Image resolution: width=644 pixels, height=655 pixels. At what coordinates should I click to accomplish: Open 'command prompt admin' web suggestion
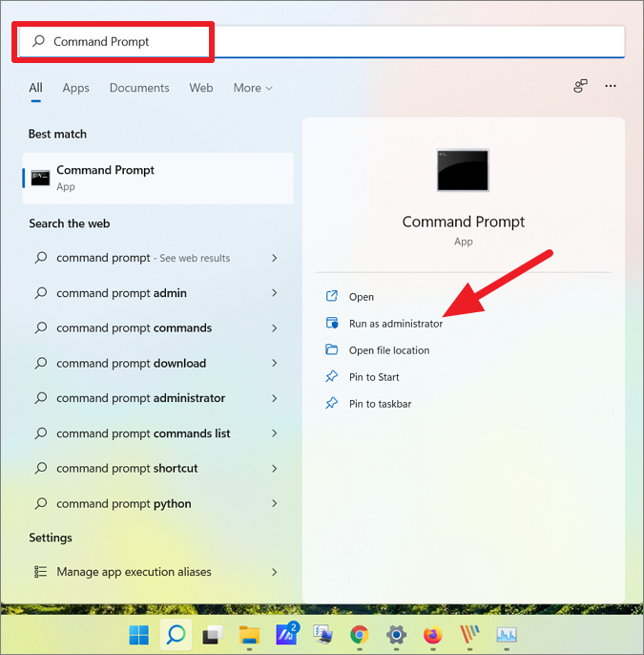pos(156,293)
